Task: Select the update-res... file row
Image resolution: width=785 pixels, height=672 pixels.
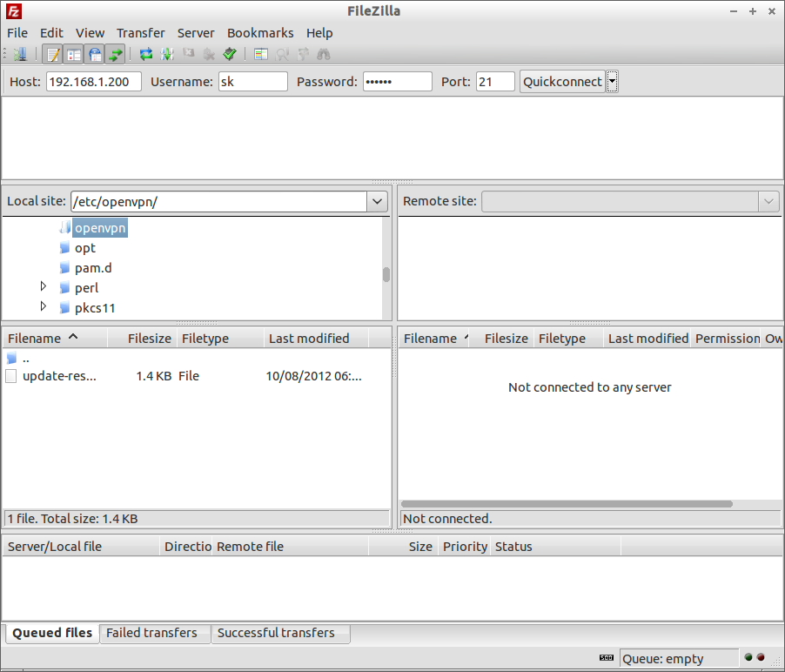Action: (197, 376)
